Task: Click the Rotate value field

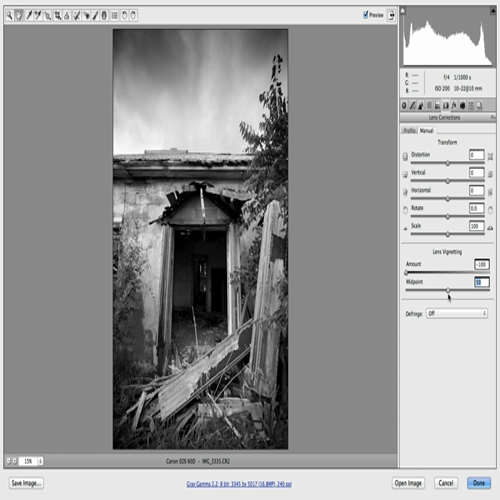Action: (x=477, y=208)
